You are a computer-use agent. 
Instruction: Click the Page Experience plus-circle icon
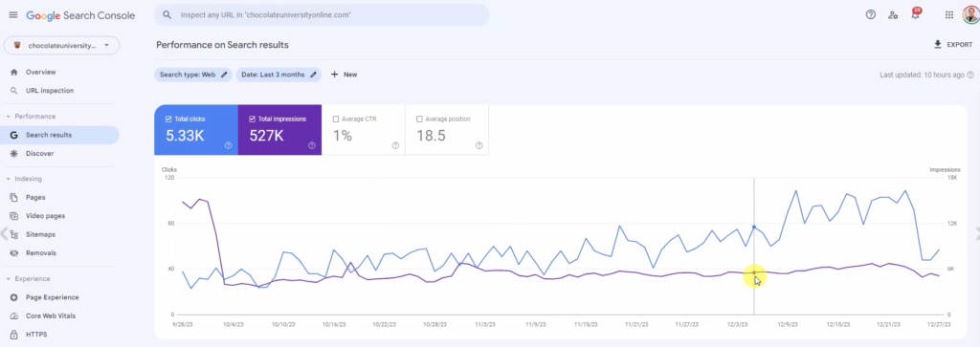point(13,297)
